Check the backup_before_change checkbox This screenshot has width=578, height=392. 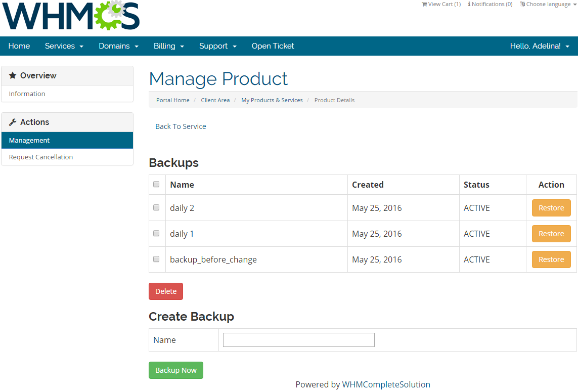pyautogui.click(x=156, y=258)
